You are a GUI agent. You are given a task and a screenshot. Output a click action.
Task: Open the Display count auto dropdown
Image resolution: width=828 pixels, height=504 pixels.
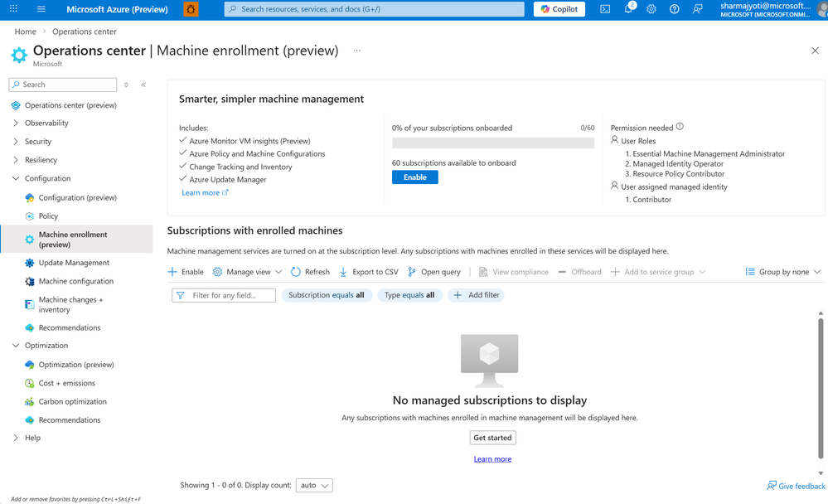[x=314, y=486]
